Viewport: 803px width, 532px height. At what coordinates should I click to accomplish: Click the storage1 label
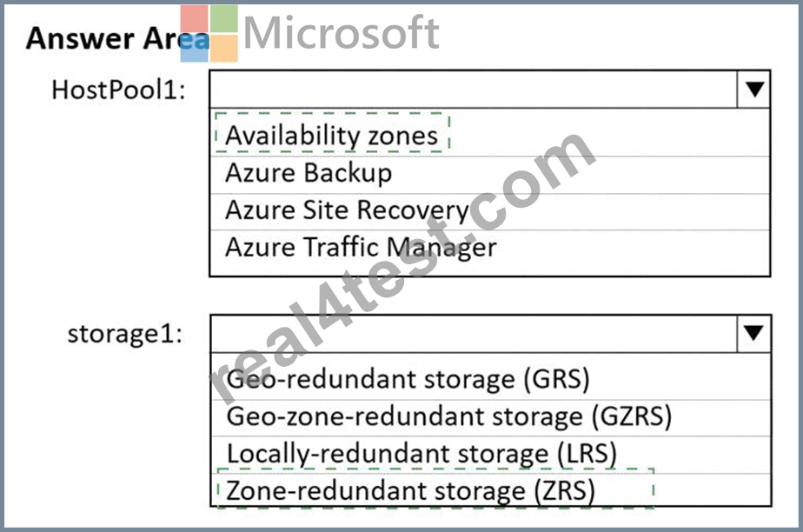[125, 334]
